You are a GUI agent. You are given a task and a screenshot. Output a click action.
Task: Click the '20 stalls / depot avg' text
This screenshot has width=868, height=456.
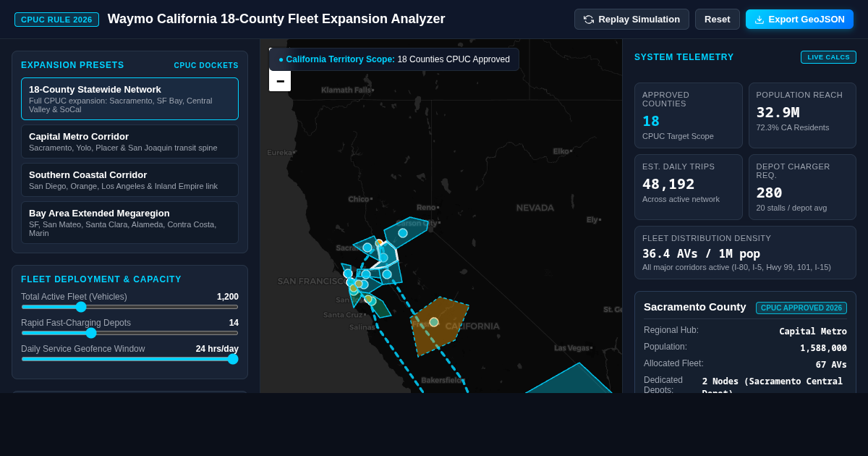[x=792, y=208]
